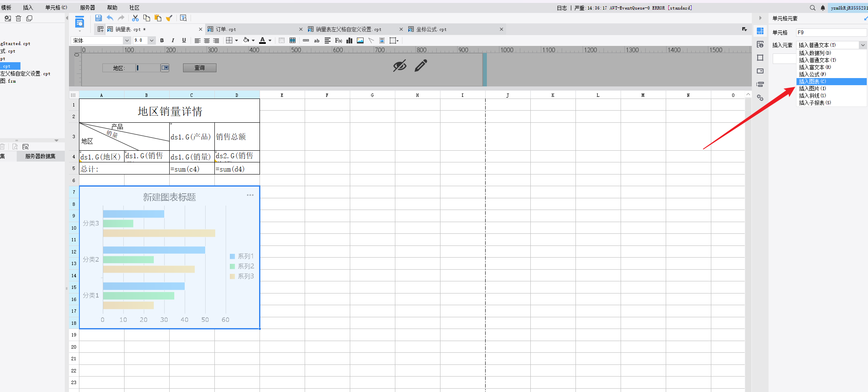868x392 pixels.
Task: Apply the paint bucket fill color
Action: 246,40
